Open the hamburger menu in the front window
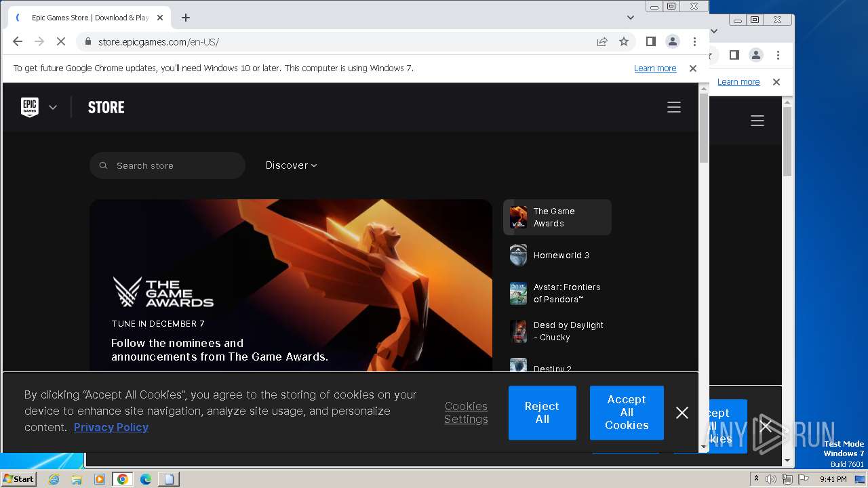868x488 pixels. pos(673,107)
